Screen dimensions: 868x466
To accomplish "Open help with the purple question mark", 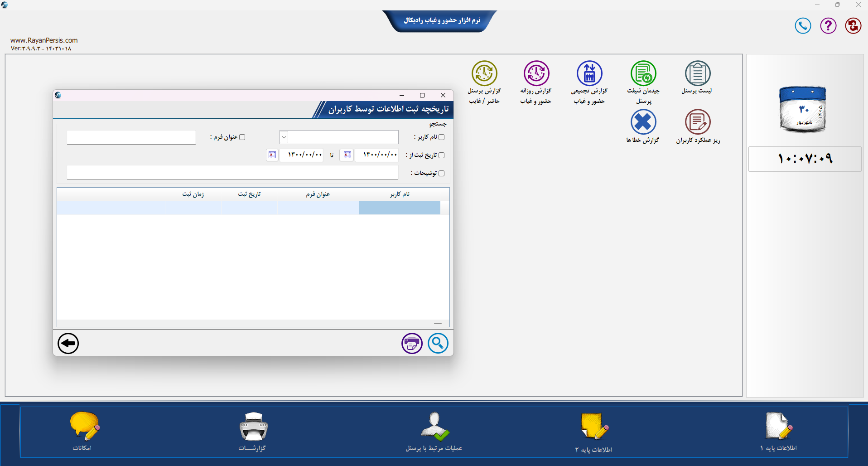I will (x=828, y=26).
